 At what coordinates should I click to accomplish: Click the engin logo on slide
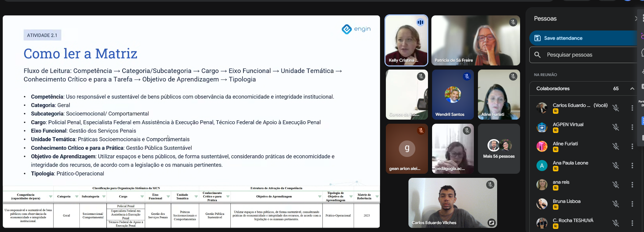(356, 29)
